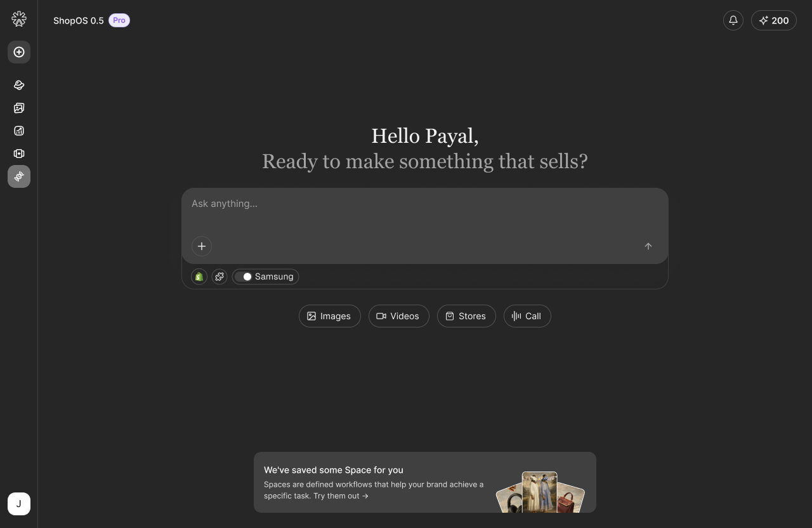The height and width of the screenshot is (528, 812).
Task: Open the Spaces banner 'Try them out' link
Action: 341,496
